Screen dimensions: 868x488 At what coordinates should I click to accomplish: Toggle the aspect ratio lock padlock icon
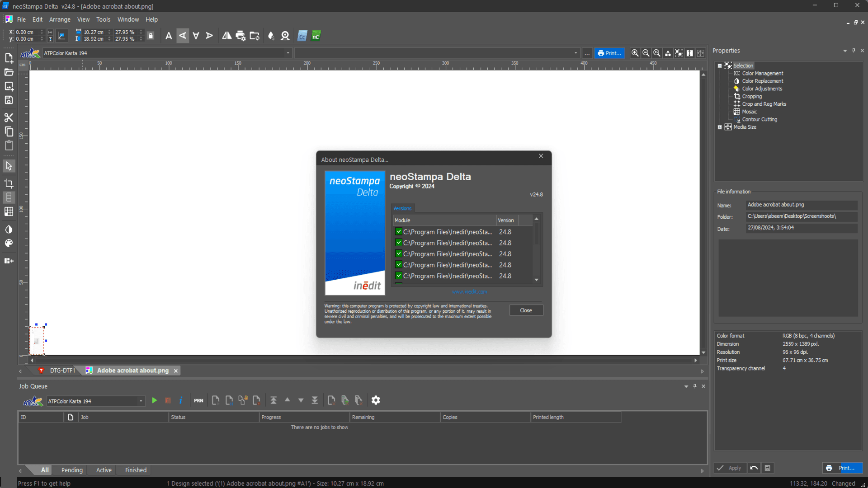point(151,35)
